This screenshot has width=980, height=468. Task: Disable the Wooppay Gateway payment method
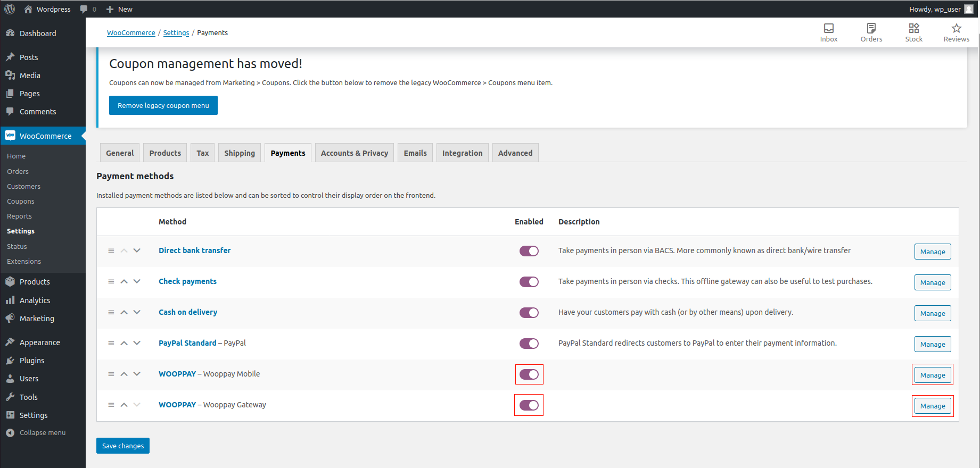(529, 405)
